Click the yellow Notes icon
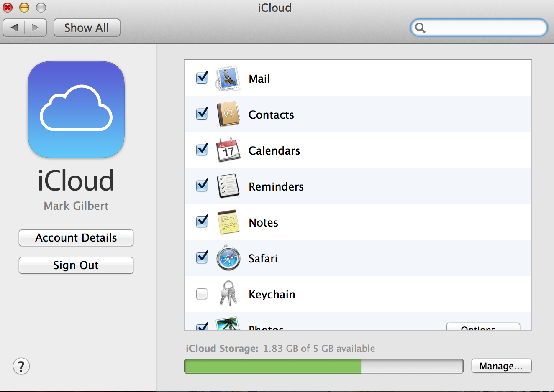Screen dimensions: 554x392 click(x=228, y=222)
